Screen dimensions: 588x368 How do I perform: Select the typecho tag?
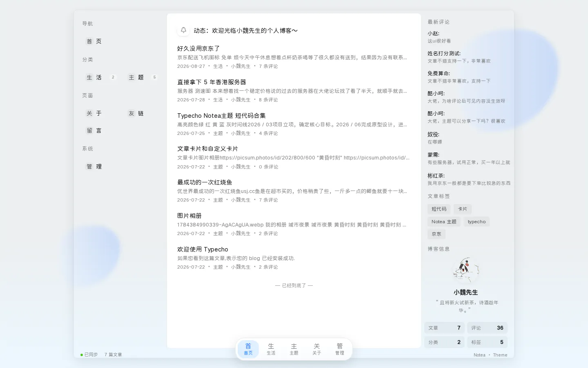[477, 222]
